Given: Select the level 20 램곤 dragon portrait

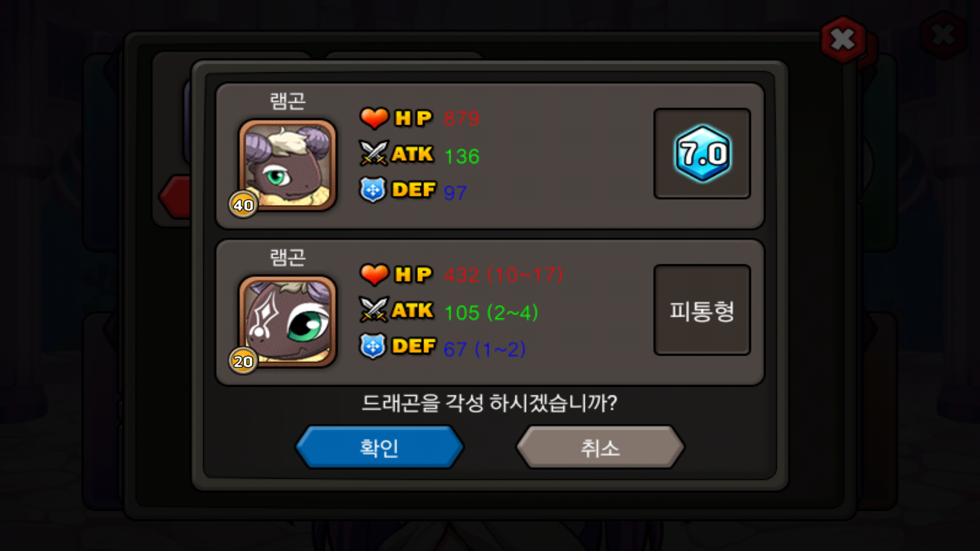Looking at the screenshot, I should (x=288, y=321).
